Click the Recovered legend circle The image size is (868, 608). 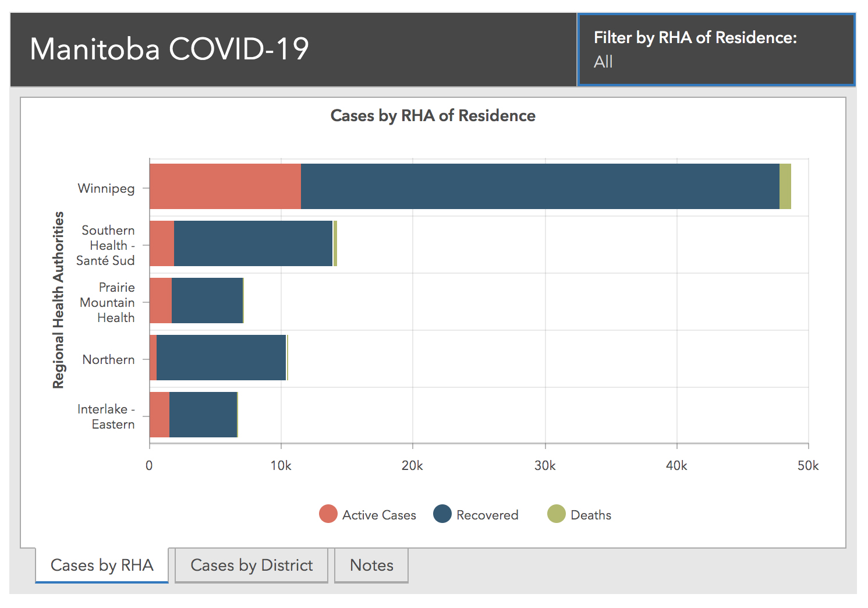click(x=441, y=514)
